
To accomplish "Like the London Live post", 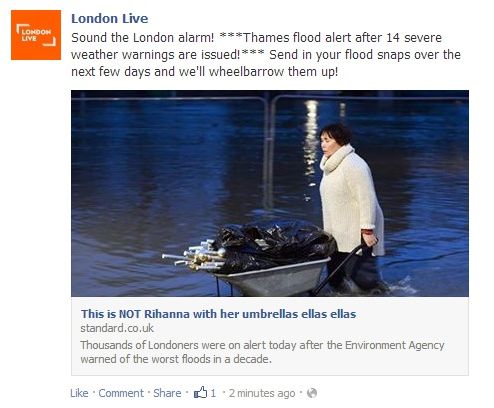I will pyautogui.click(x=79, y=393).
